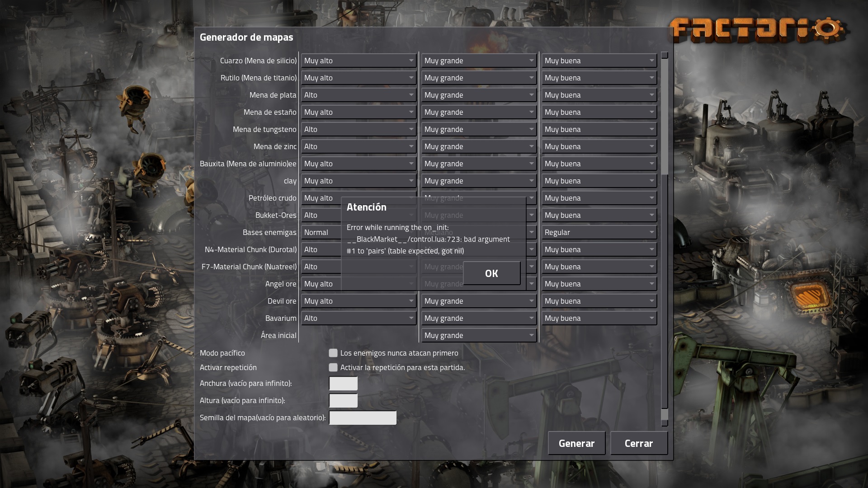Open clay richness dropdown
Image resolution: width=868 pixels, height=488 pixels.
pos(599,181)
